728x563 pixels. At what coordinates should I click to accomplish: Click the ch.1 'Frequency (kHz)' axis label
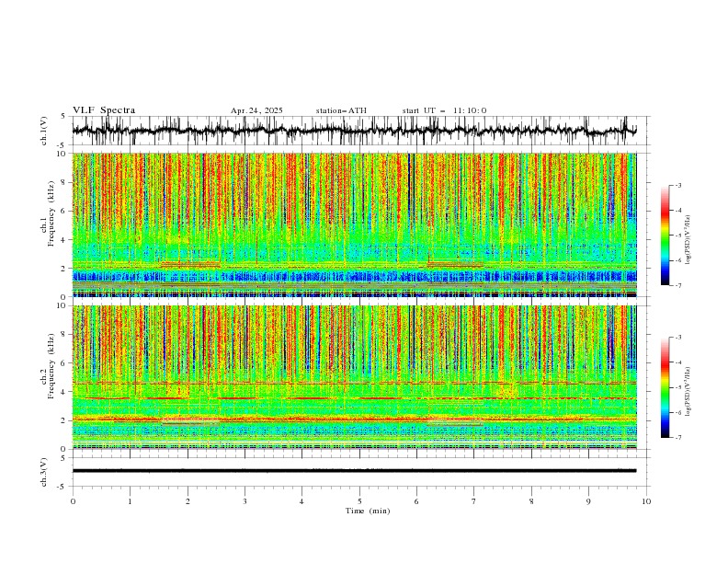click(51, 213)
